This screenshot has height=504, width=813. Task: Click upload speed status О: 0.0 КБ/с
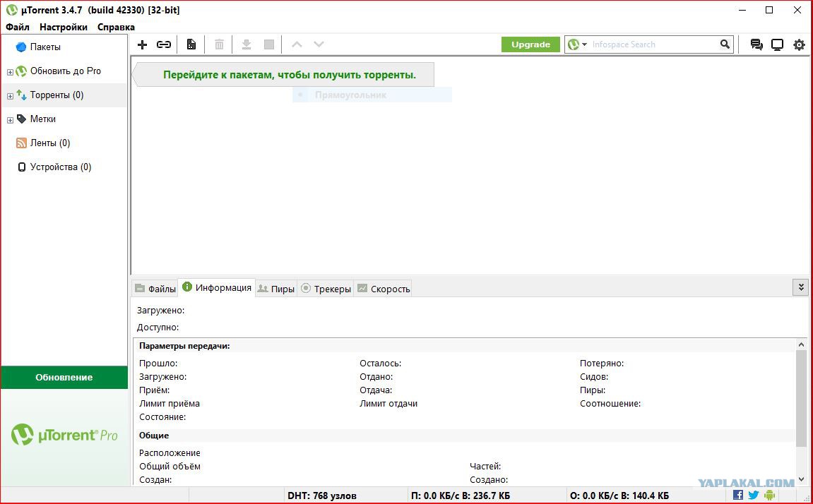[x=619, y=496]
